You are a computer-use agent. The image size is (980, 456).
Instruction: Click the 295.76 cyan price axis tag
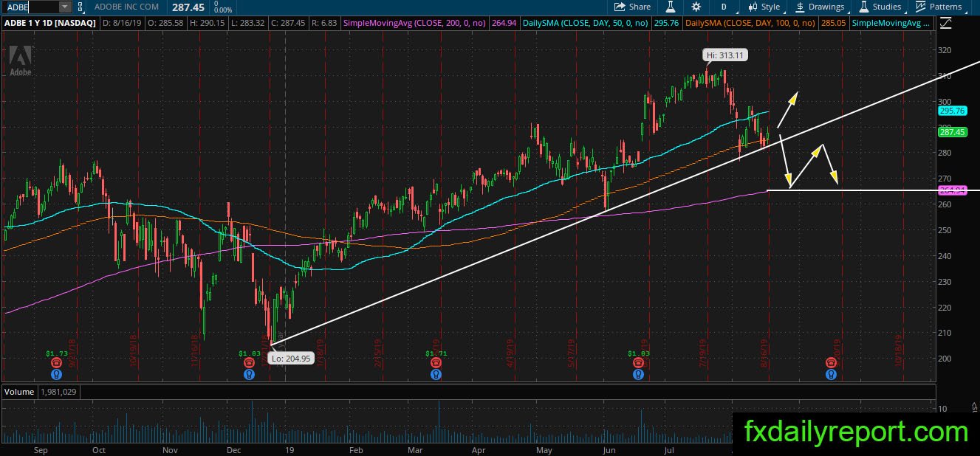952,111
